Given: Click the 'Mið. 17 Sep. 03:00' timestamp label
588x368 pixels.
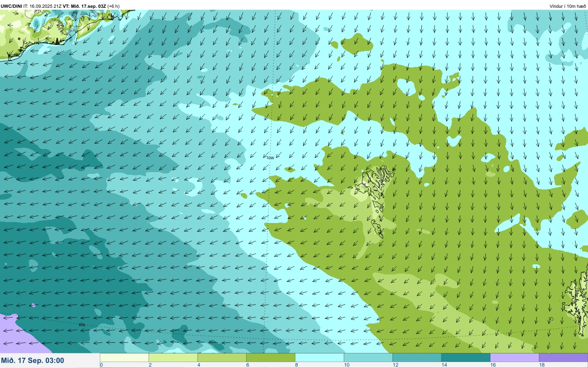Looking at the screenshot, I should click(x=33, y=361).
